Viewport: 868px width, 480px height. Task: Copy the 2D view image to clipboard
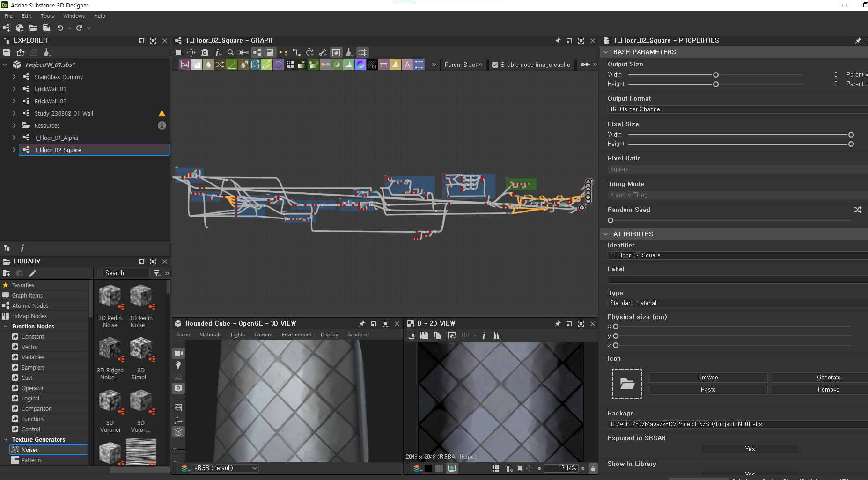[x=437, y=335]
